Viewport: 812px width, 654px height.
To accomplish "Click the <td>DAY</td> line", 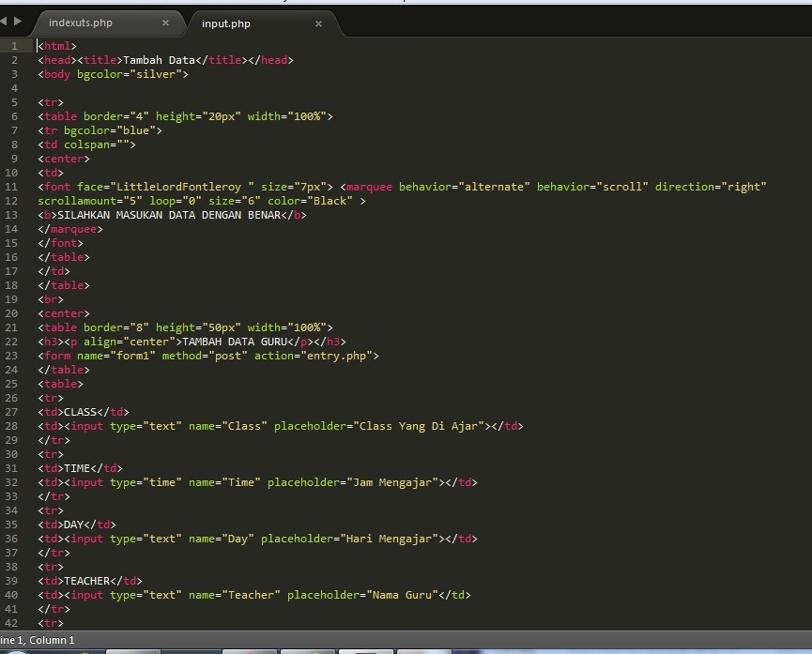I will point(77,525).
